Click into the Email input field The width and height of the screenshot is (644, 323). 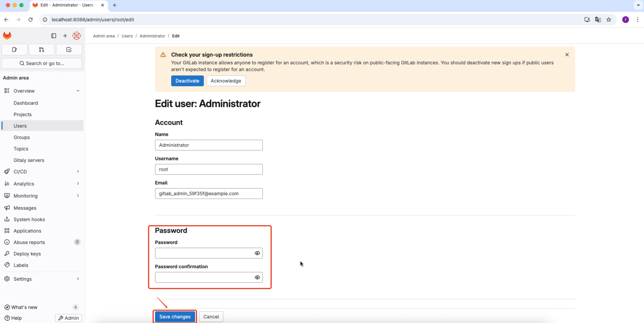coord(209,193)
